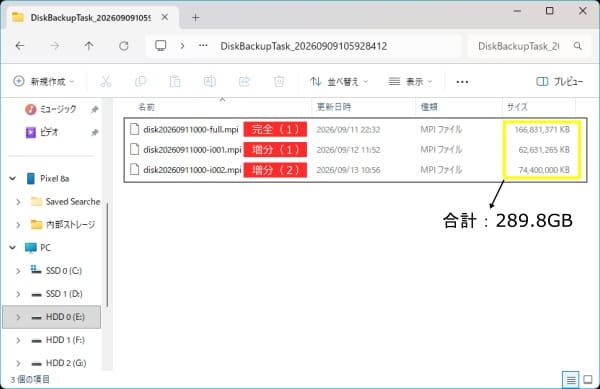This screenshot has width=600, height=389.
Task: Click the date 2026/09/11 22:32
Action: tap(348, 130)
